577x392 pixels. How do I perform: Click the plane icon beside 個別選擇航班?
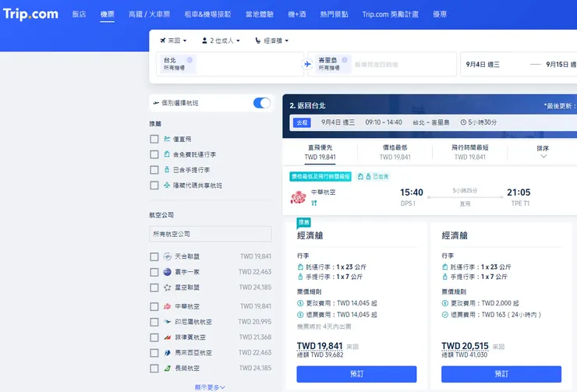pyautogui.click(x=156, y=103)
